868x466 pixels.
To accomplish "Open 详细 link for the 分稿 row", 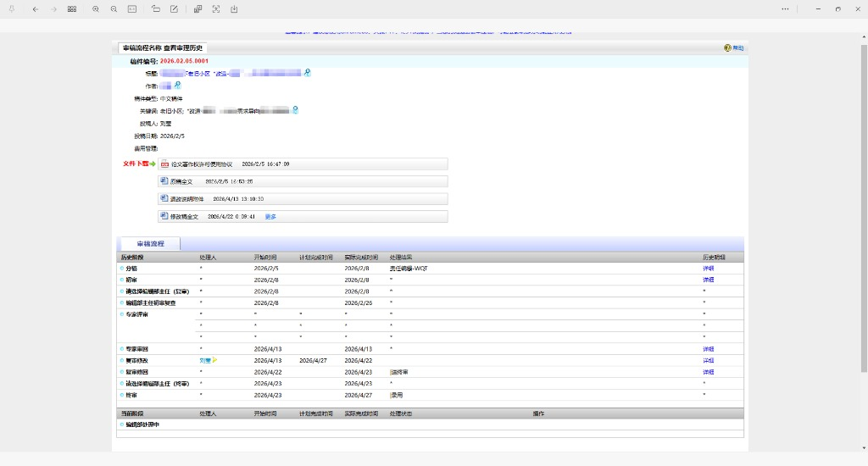I will (708, 268).
